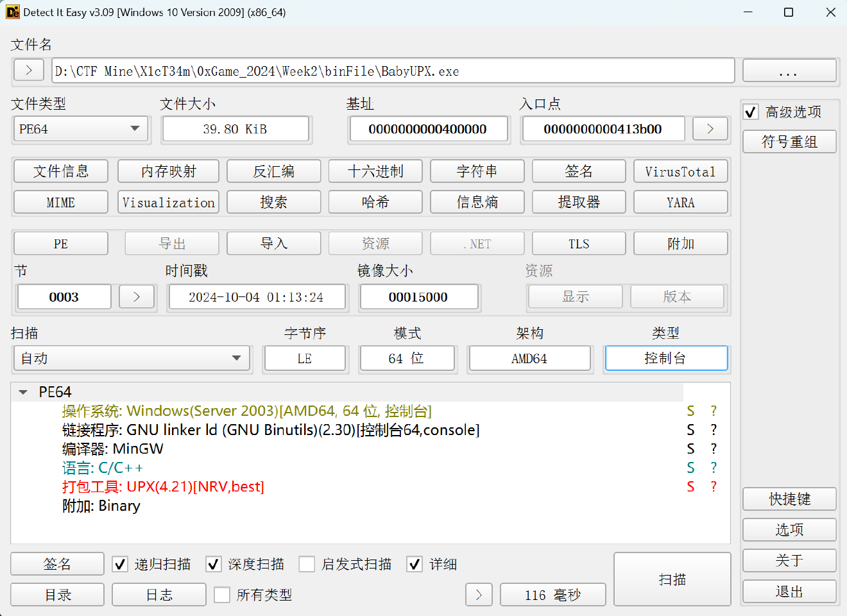Check the 所有类型 option
Viewport: 847px width, 616px height.
point(221,594)
